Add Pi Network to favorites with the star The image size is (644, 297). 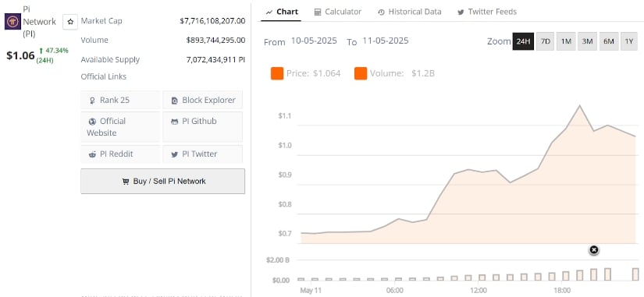(70, 22)
